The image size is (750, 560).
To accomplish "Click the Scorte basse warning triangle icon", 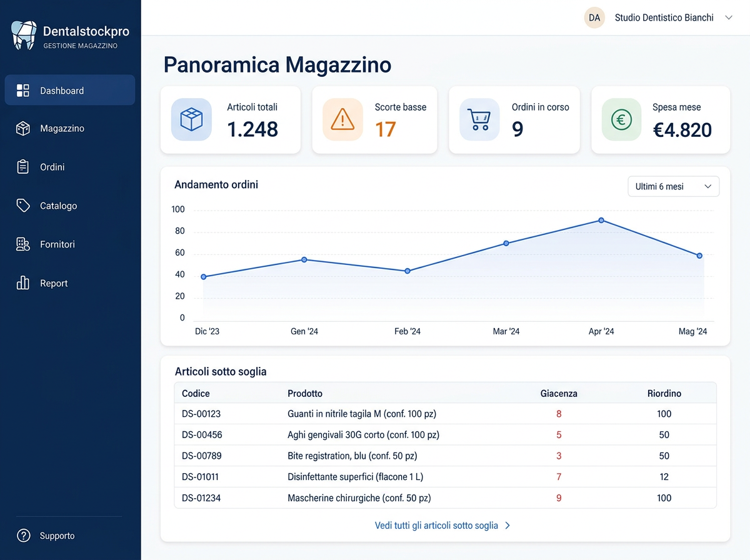I will pos(342,119).
